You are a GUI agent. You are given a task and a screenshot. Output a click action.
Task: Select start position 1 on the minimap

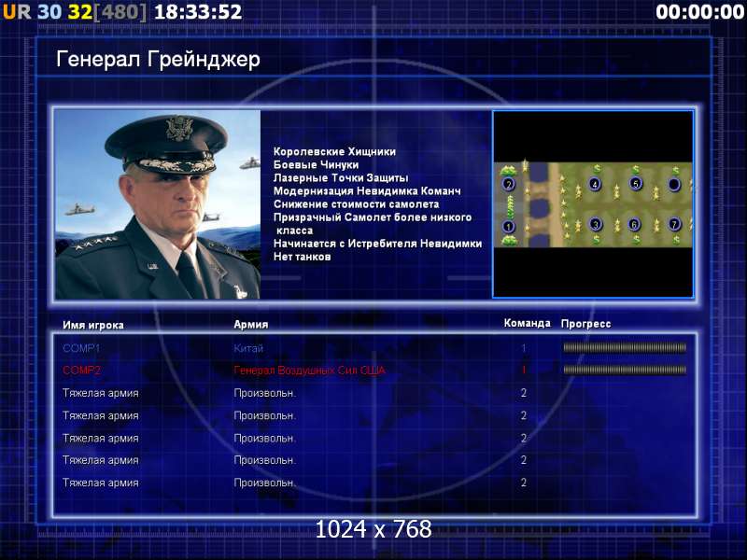pyautogui.click(x=509, y=226)
